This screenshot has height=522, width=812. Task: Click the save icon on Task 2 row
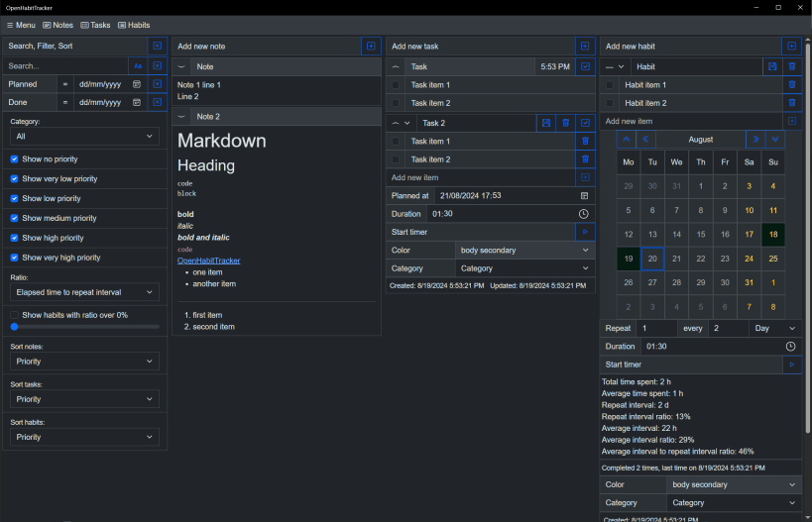point(546,123)
